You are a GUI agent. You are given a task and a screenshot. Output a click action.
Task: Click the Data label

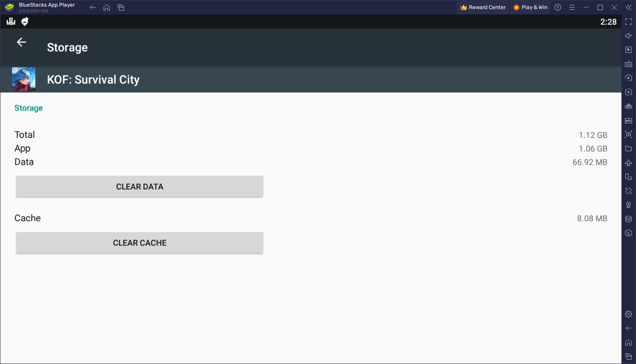24,162
